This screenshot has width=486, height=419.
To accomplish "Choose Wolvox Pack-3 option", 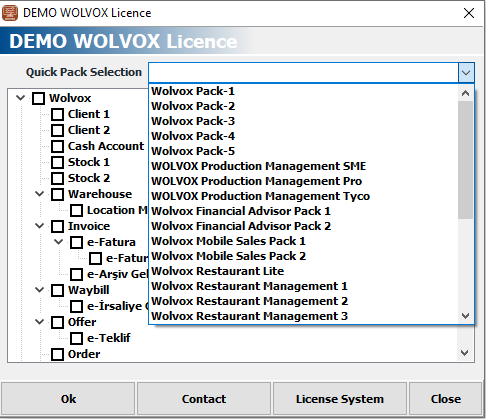I will 303,121.
